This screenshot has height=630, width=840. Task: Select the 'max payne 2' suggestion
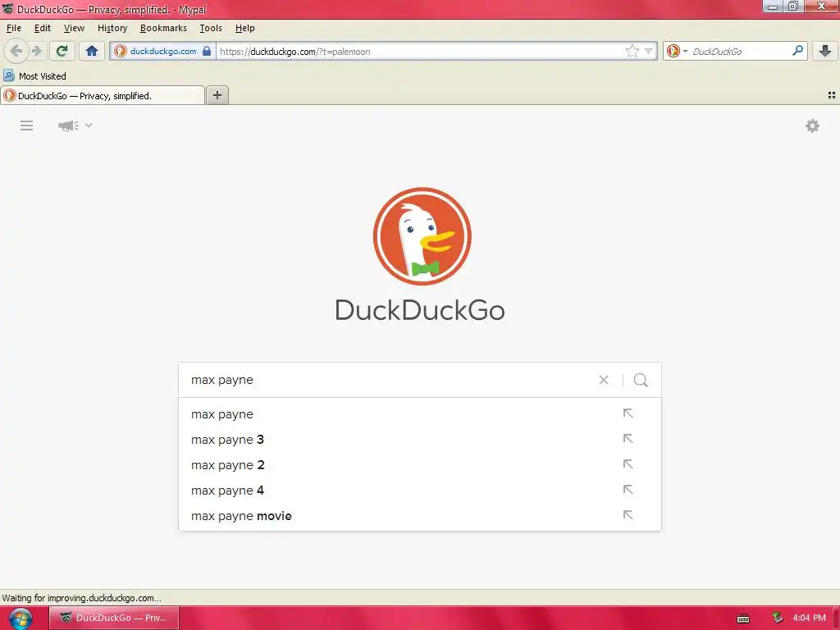coord(419,465)
